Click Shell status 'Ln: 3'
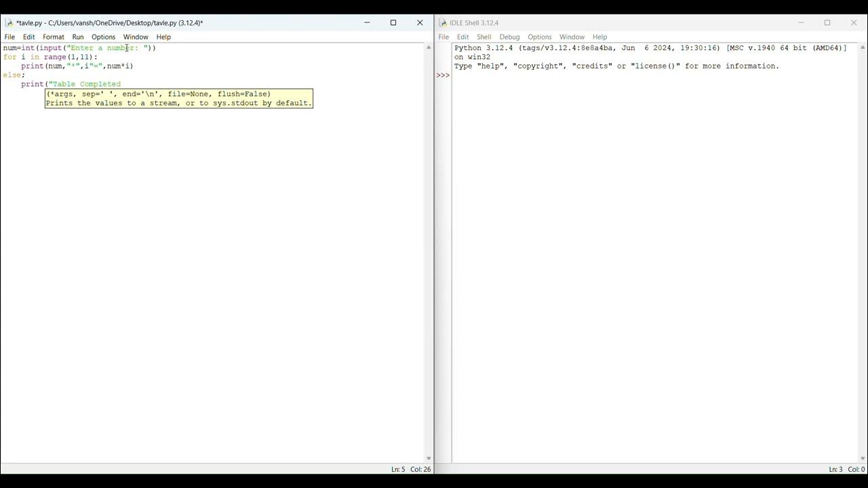 [x=835, y=469]
